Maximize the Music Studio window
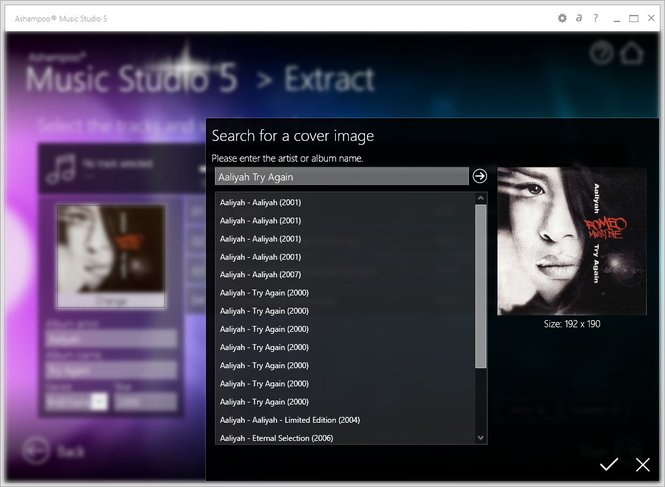Viewport: 665px width, 487px height. pyautogui.click(x=634, y=18)
